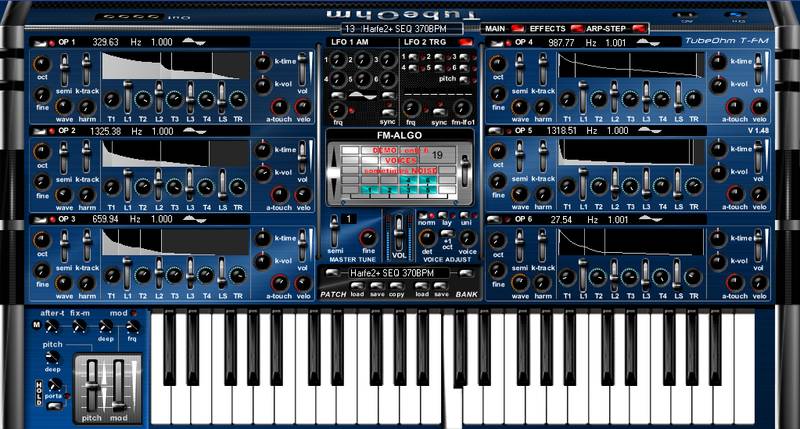Screen dimensions: 800x429
Task: Click the Voice Adjust voice knob
Action: (467, 238)
